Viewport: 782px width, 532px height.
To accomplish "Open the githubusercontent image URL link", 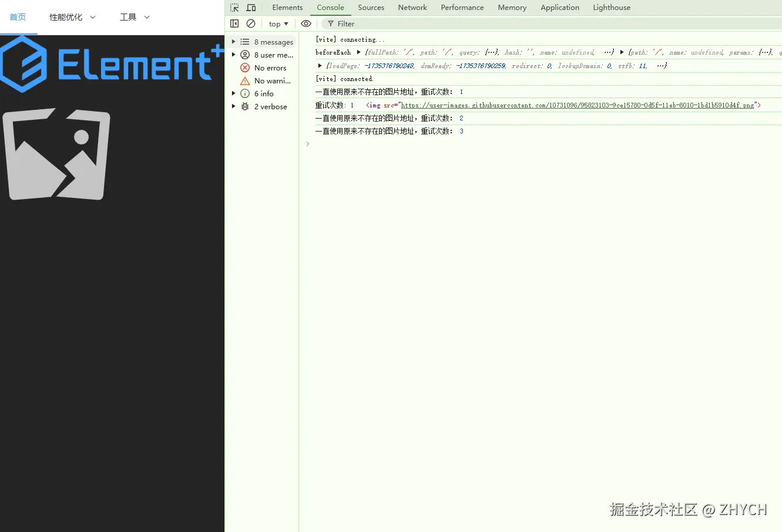I will 578,105.
